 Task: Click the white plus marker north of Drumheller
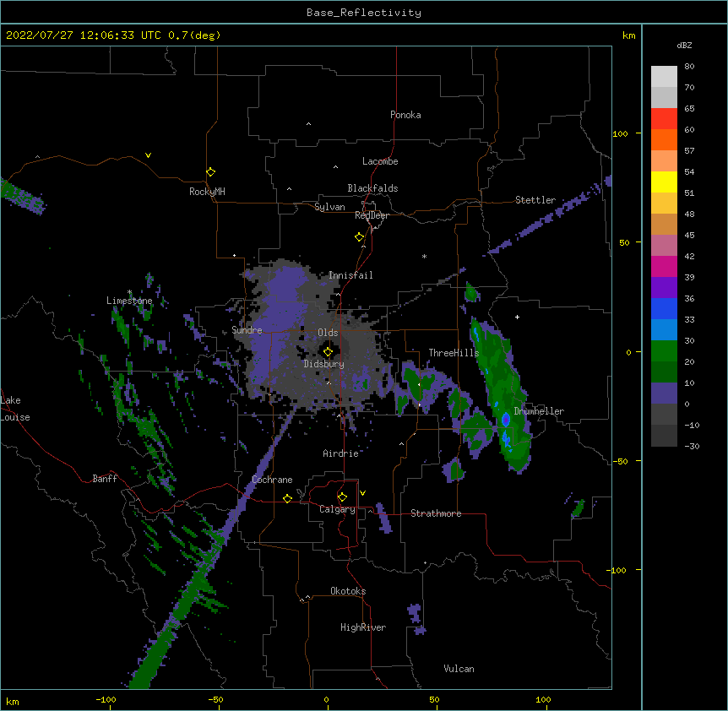(x=517, y=317)
